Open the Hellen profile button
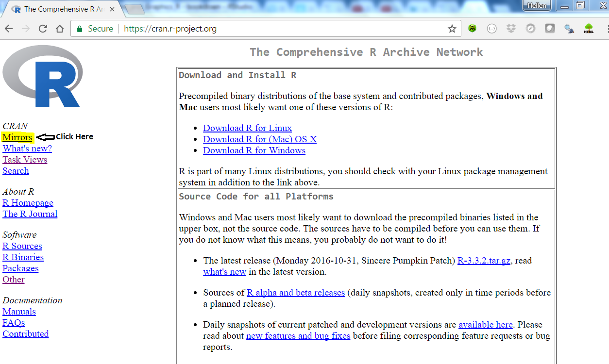 pos(536,5)
